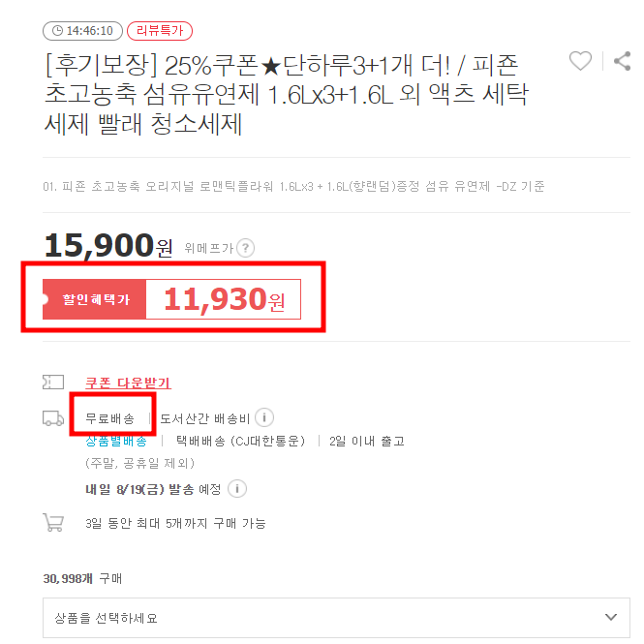Click the 위메프가 question mark icon
Screen dimensions: 644x644
(x=245, y=248)
